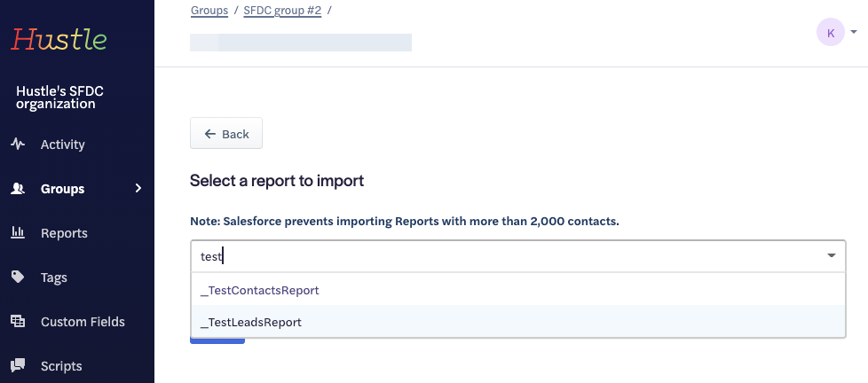Follow the Groups breadcrumb link
The image size is (868, 383).
coord(209,11)
